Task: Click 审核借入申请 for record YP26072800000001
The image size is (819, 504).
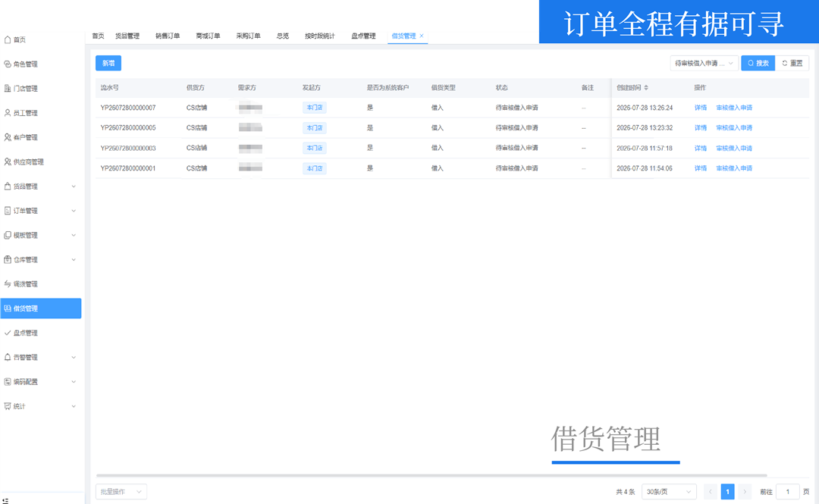Action: tap(734, 168)
